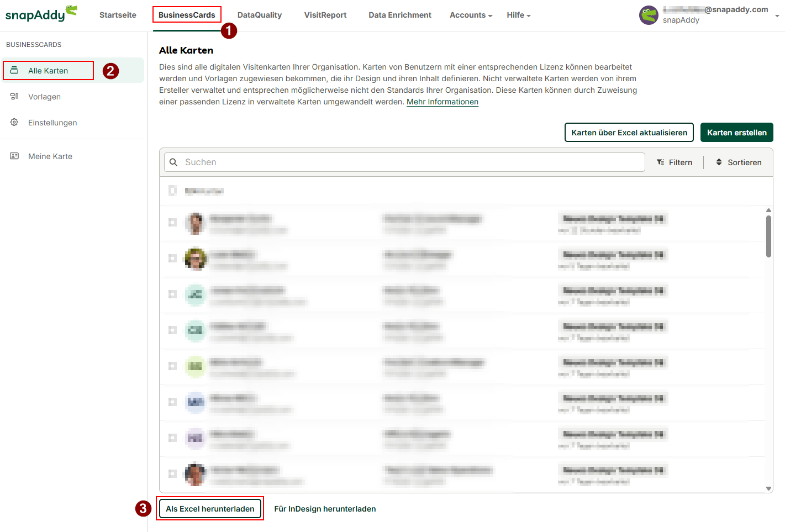Select Alle Karten in the sidebar
The image size is (785, 532).
72,70
